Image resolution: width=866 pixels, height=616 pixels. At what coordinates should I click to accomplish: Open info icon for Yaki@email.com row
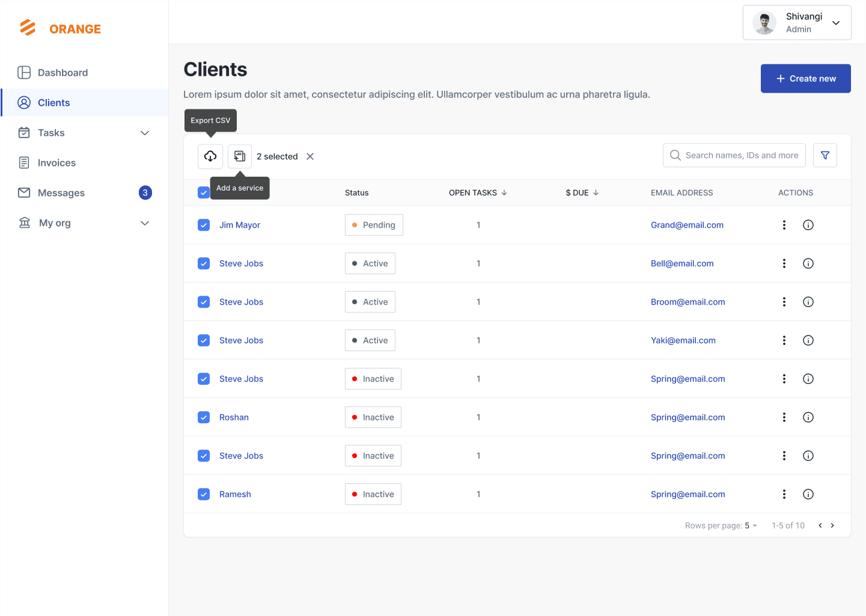808,340
